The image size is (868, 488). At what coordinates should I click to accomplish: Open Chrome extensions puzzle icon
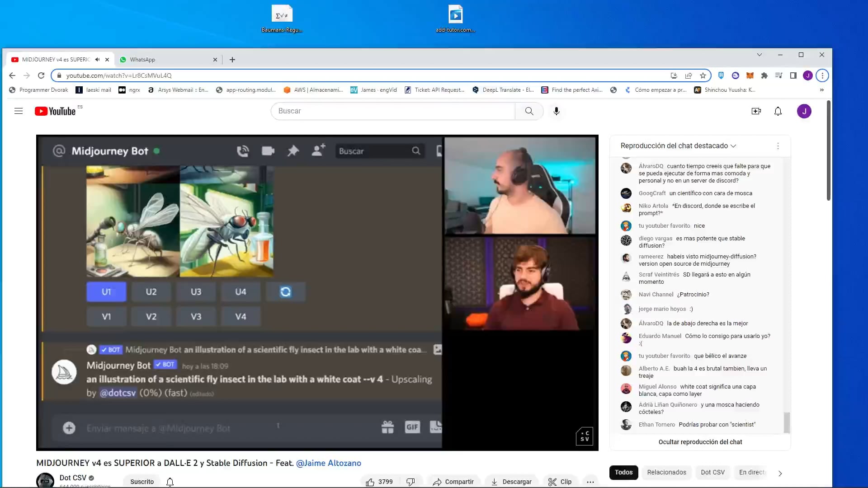(764, 75)
